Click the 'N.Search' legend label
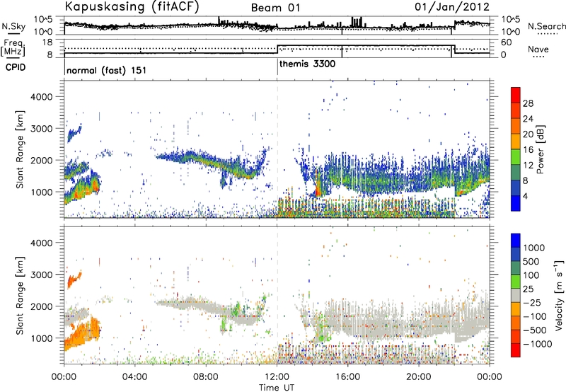The width and height of the screenshot is (566, 392). point(546,26)
